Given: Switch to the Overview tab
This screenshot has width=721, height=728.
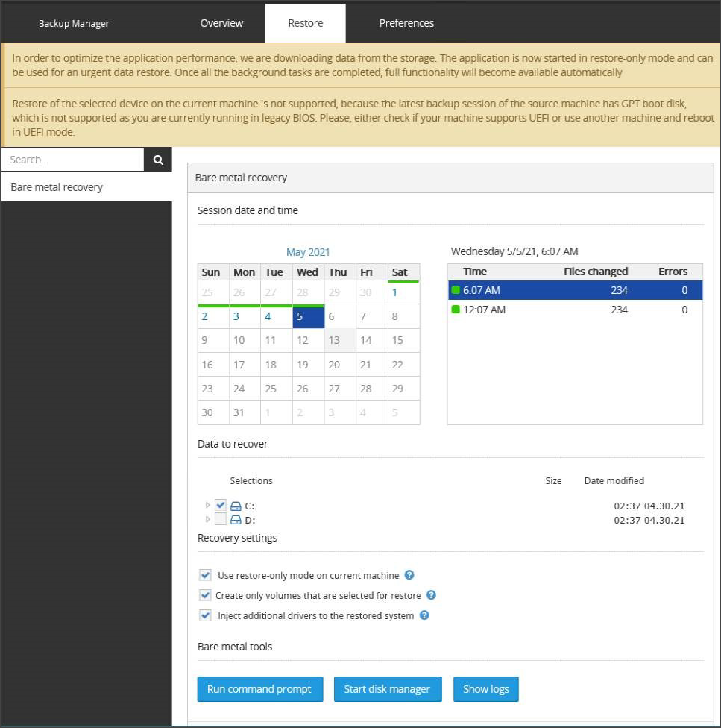Looking at the screenshot, I should tap(221, 23).
